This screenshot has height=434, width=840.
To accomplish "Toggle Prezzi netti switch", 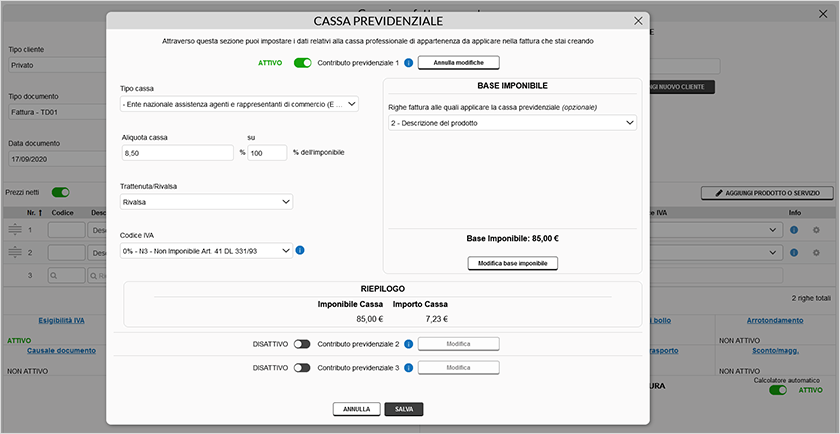I will tap(61, 192).
